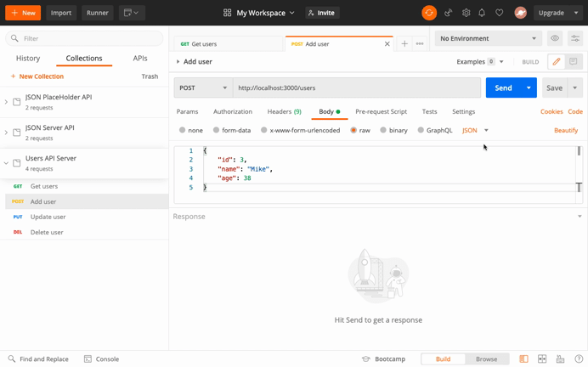
Task: Click Find and Replace in status bar
Action: click(x=38, y=359)
